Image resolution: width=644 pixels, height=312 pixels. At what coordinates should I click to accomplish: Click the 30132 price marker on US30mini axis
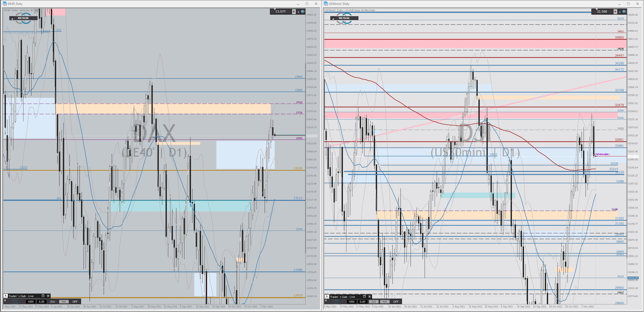click(x=633, y=278)
